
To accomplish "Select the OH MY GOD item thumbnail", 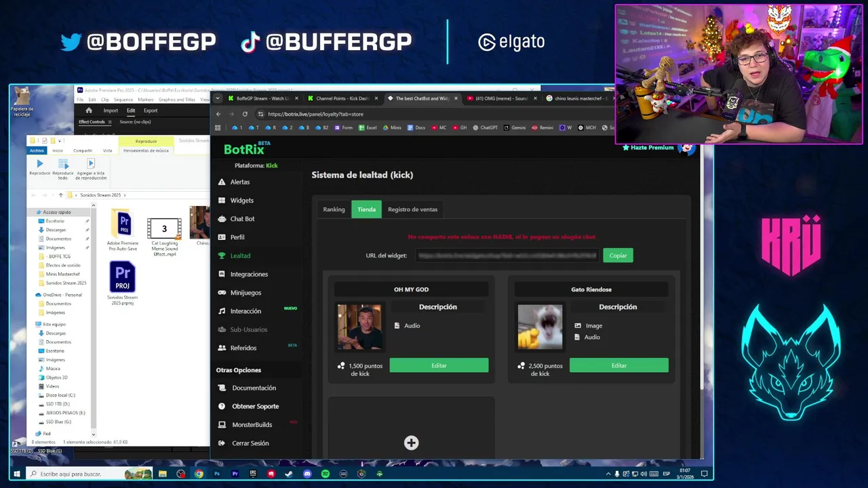I will [x=359, y=327].
